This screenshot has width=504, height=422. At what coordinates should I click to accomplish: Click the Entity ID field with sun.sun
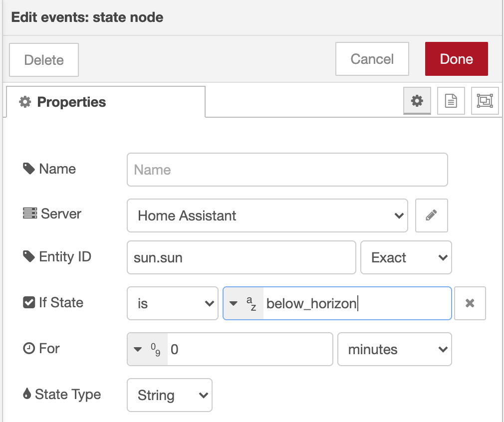pyautogui.click(x=241, y=257)
